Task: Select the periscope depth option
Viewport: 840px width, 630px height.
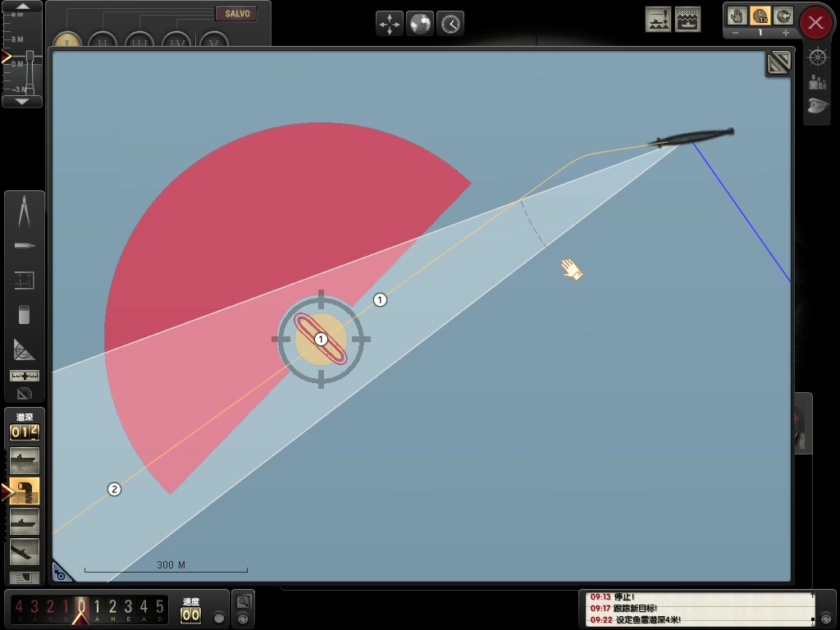Action: pos(24,491)
